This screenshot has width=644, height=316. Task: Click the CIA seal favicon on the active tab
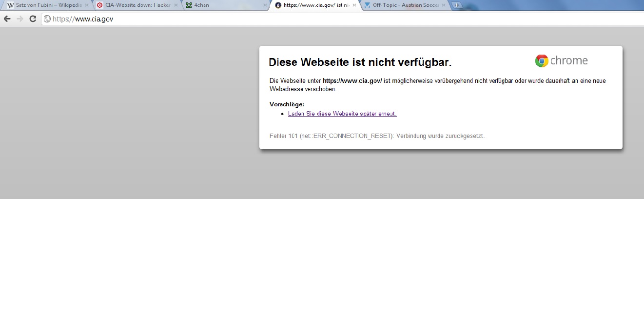(278, 5)
